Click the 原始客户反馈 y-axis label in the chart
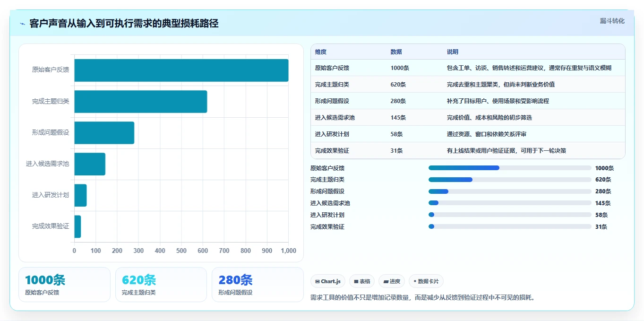The width and height of the screenshot is (644, 321). pyautogui.click(x=51, y=70)
